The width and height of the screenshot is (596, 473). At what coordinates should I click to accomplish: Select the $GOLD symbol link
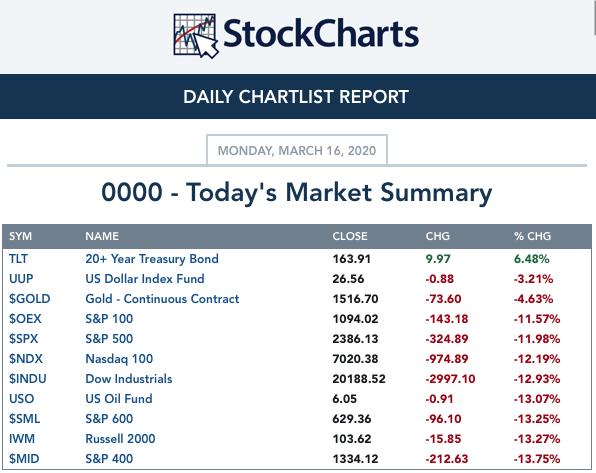point(30,299)
